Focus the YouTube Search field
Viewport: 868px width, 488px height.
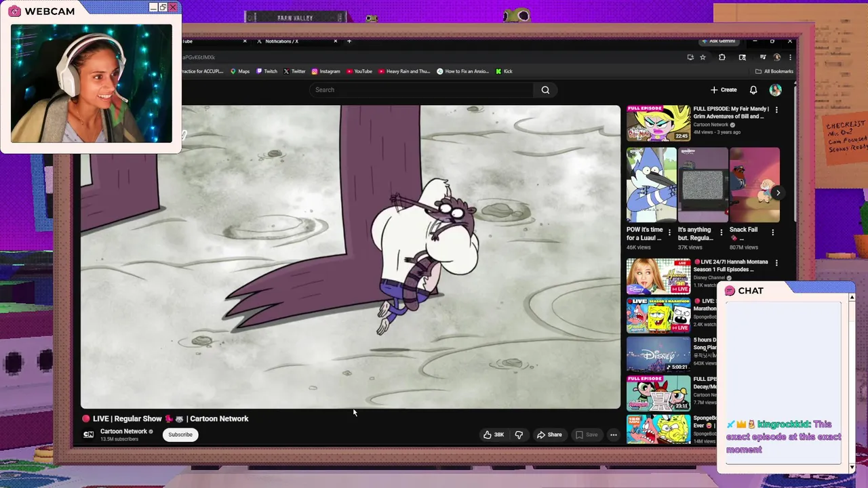(422, 89)
